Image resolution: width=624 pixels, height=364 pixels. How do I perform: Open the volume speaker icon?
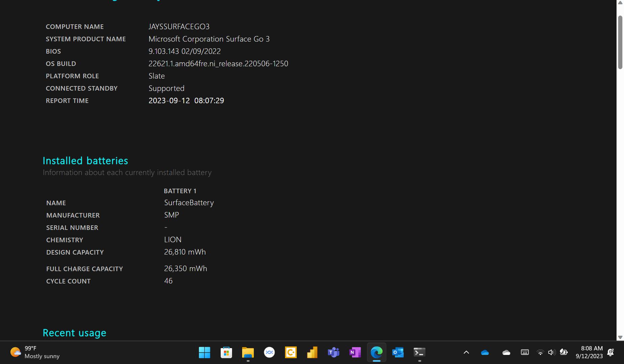click(x=551, y=353)
